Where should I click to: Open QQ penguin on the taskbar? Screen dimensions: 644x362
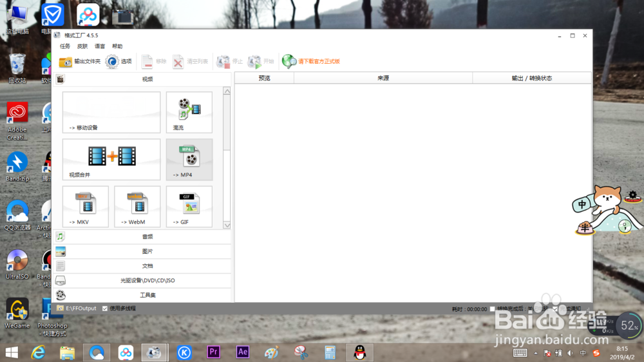(360, 352)
